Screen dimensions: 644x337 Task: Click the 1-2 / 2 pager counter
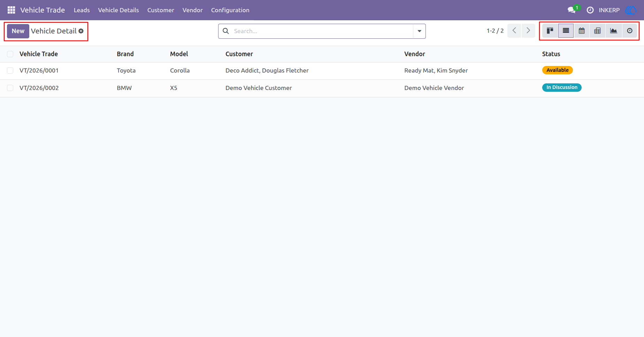click(x=495, y=31)
